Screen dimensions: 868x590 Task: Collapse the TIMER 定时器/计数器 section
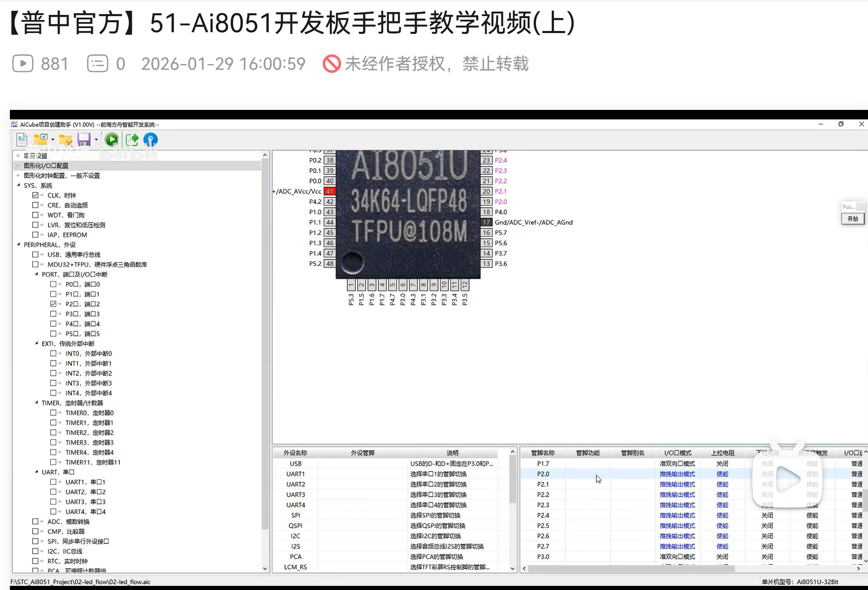(x=36, y=402)
